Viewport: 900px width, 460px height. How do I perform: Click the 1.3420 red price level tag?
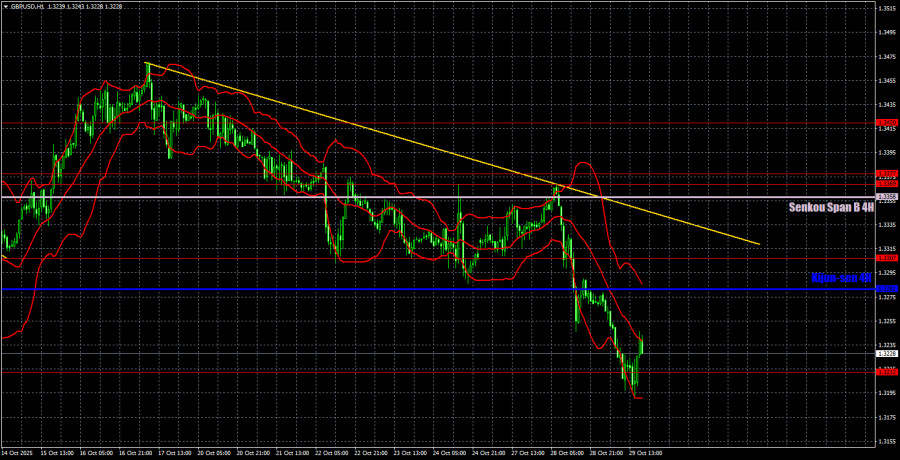[886, 123]
